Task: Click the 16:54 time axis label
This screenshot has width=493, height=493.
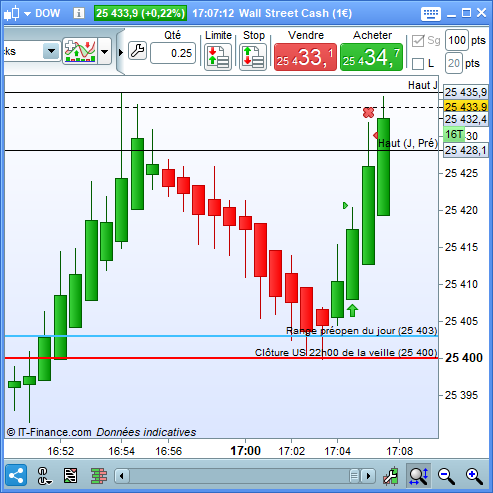Action: coord(121,451)
